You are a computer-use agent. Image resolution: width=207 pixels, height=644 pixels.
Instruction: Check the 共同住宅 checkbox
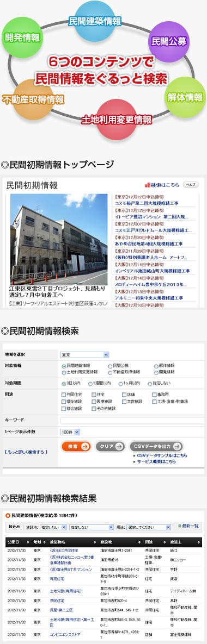pyautogui.click(x=63, y=395)
